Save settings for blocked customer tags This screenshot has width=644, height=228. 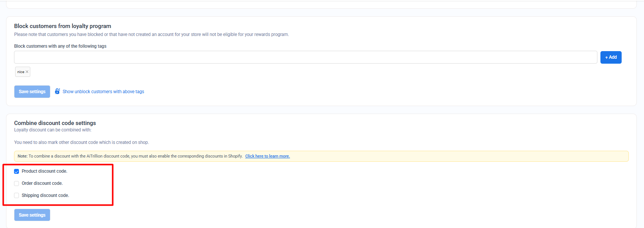point(32,92)
